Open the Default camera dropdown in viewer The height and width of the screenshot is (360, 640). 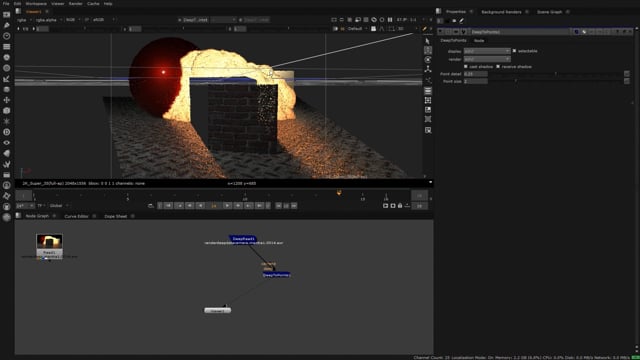click(357, 29)
